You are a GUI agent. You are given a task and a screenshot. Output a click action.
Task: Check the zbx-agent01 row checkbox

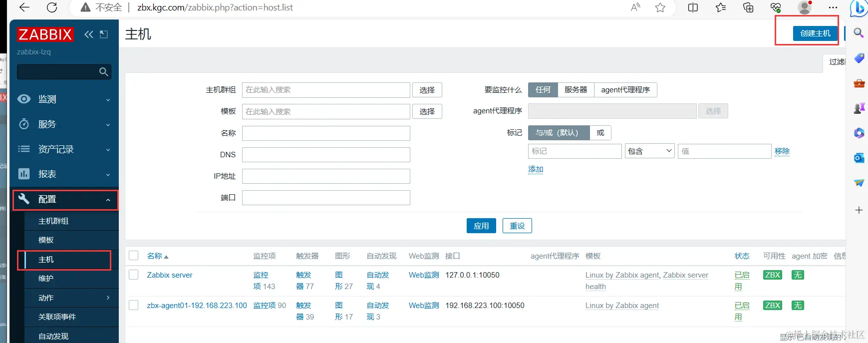coord(134,305)
